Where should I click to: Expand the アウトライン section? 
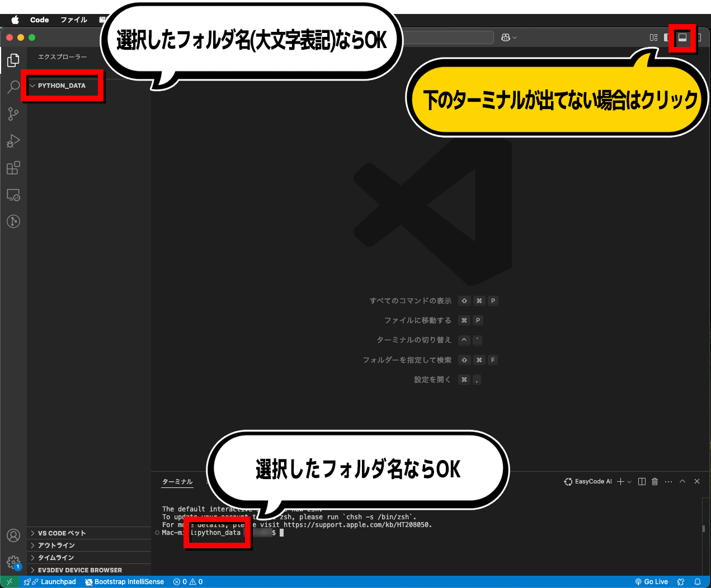89,546
